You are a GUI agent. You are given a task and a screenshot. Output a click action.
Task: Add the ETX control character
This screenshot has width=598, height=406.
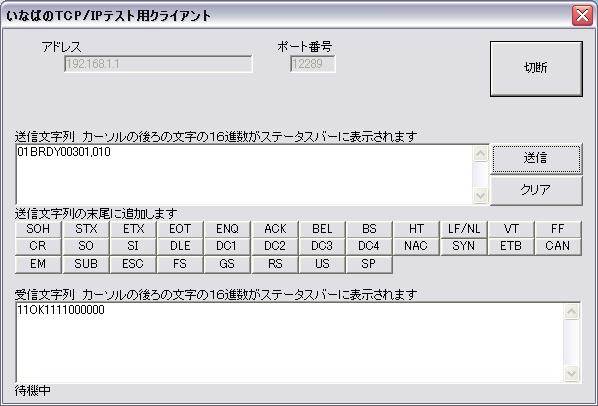click(x=133, y=229)
